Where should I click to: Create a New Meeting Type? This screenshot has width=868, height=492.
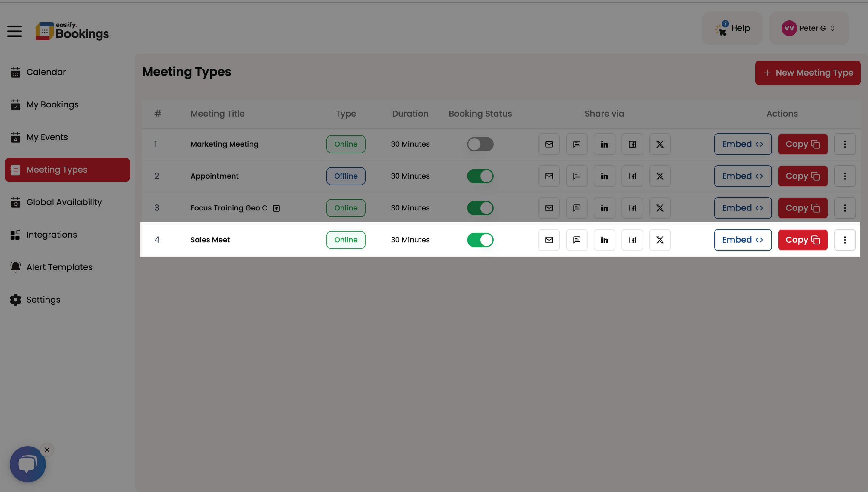point(807,73)
